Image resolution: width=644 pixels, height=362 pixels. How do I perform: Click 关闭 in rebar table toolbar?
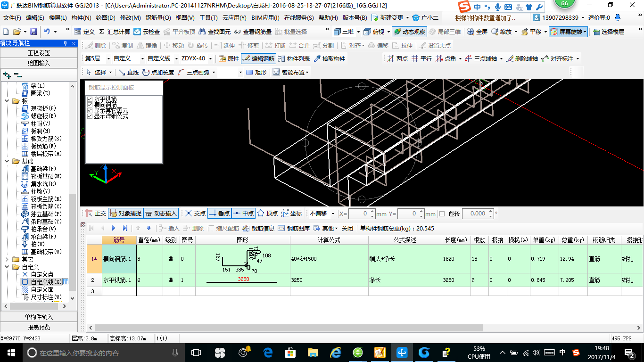pos(347,228)
